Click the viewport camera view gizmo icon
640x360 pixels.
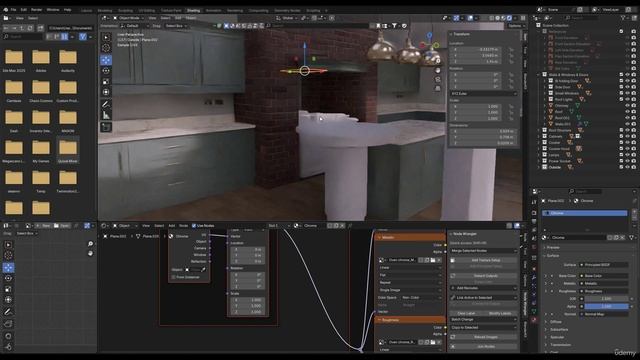click(438, 80)
